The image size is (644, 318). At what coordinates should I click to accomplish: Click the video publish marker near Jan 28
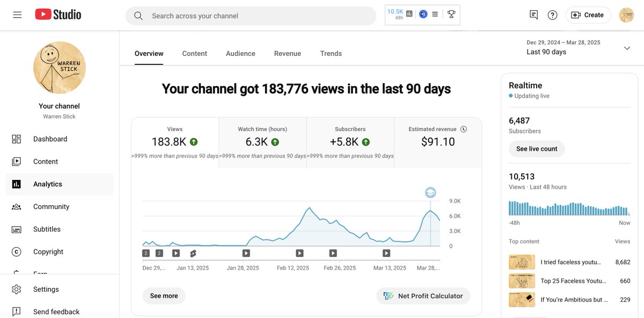coord(245,252)
